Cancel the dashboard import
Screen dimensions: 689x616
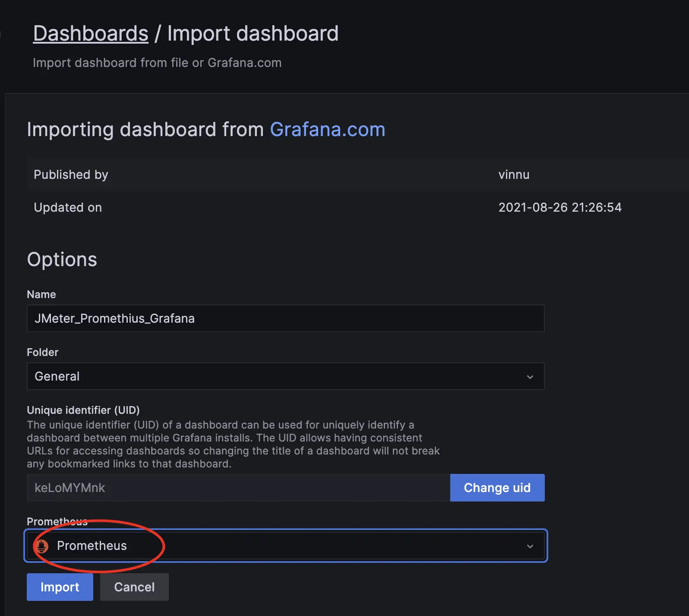(x=134, y=587)
